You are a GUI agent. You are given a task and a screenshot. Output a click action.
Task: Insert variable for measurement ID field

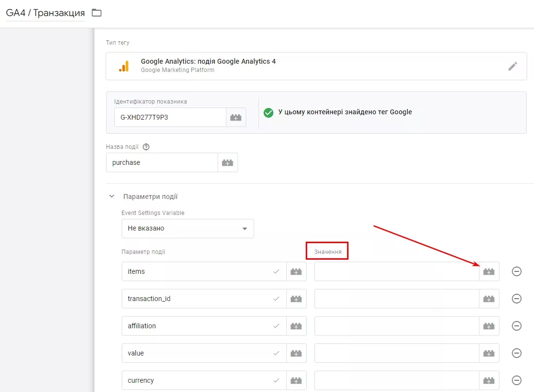236,117
